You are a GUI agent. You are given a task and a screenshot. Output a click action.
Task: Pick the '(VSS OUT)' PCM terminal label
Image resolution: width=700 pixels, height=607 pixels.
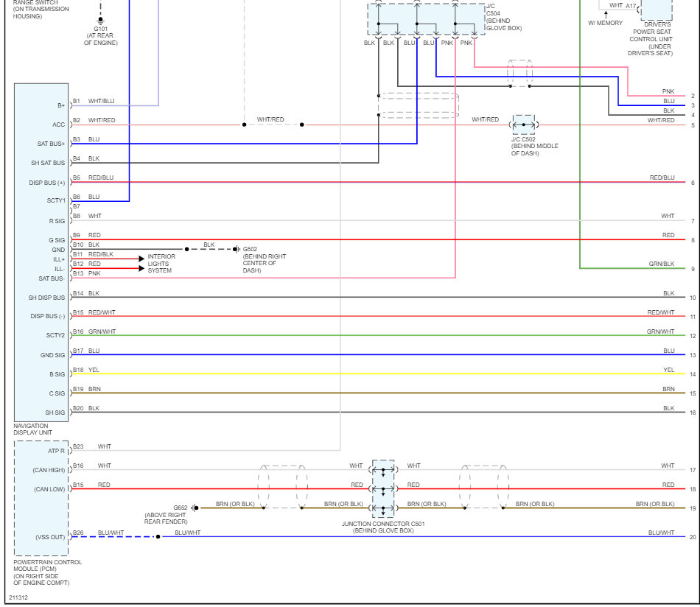50,537
